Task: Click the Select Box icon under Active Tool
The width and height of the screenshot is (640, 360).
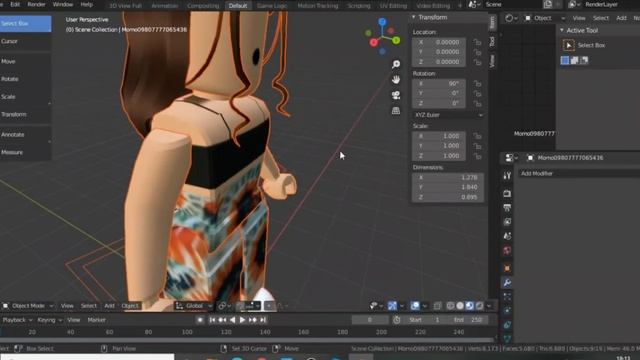Action: click(568, 45)
